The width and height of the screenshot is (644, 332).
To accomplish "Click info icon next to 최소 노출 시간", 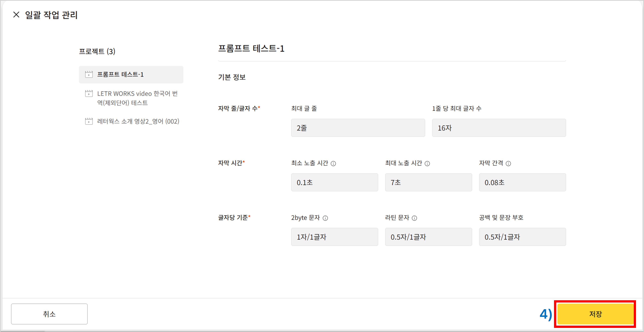I will [x=333, y=164].
